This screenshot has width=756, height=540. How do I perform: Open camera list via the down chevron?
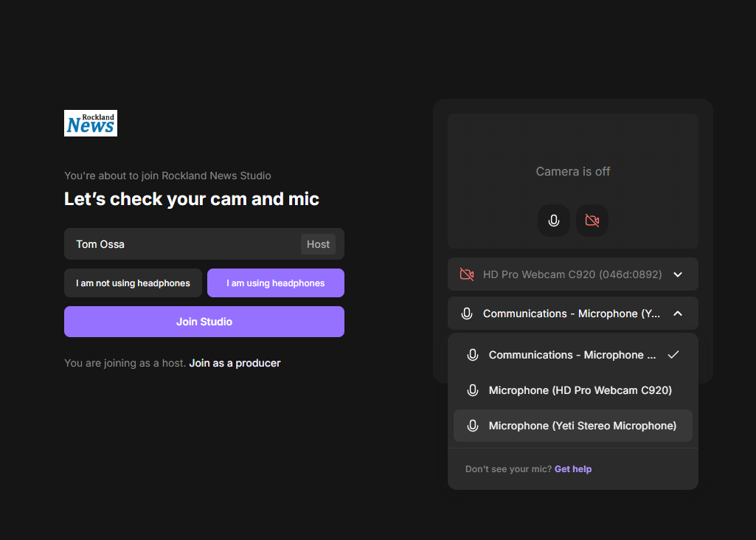(678, 274)
